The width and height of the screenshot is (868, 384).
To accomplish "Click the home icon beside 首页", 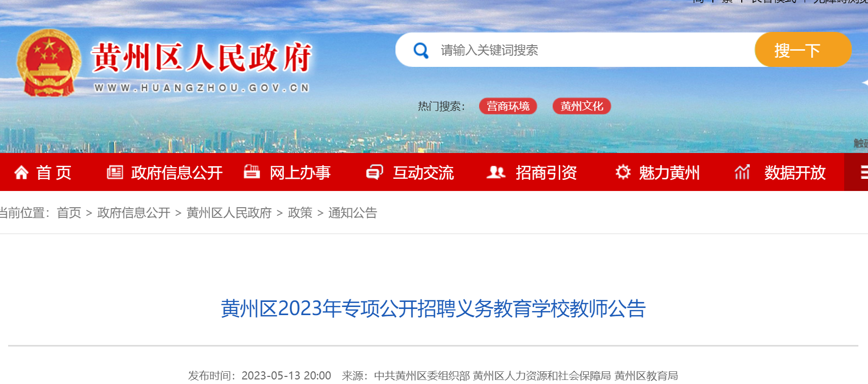I will coord(21,173).
